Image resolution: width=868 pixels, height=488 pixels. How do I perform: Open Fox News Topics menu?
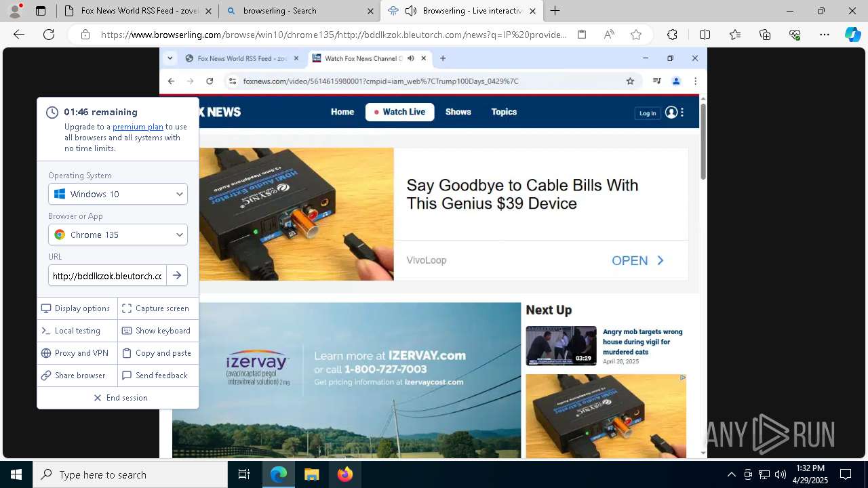(x=504, y=112)
